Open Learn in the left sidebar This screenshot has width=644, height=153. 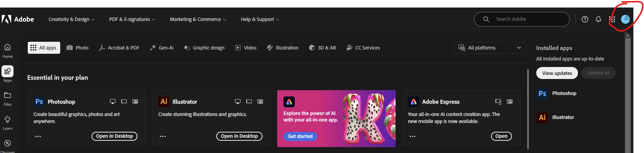7,123
